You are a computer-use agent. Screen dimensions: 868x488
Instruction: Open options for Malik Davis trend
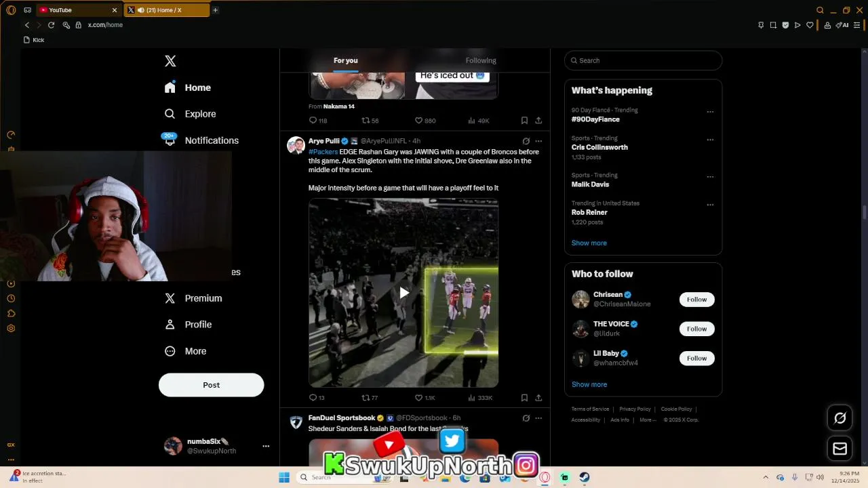tap(710, 177)
